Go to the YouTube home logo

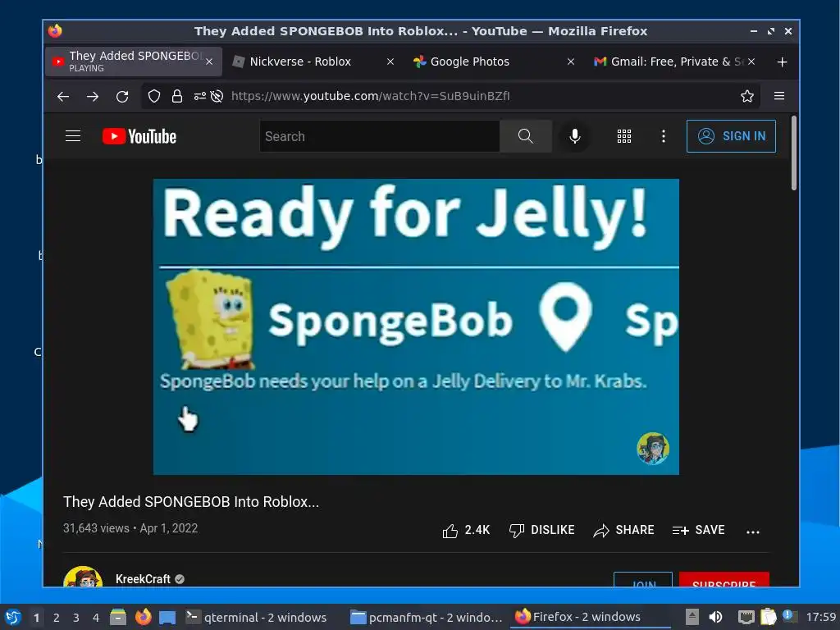pyautogui.click(x=139, y=136)
